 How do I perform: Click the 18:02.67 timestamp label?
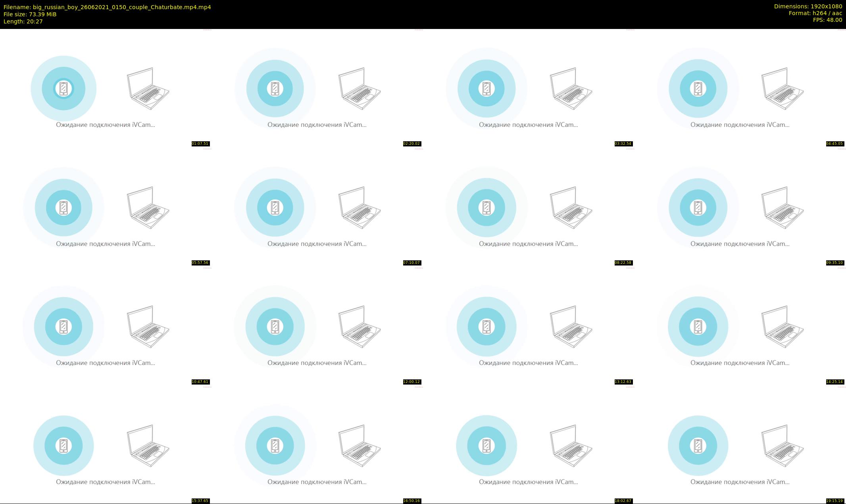[x=623, y=501]
